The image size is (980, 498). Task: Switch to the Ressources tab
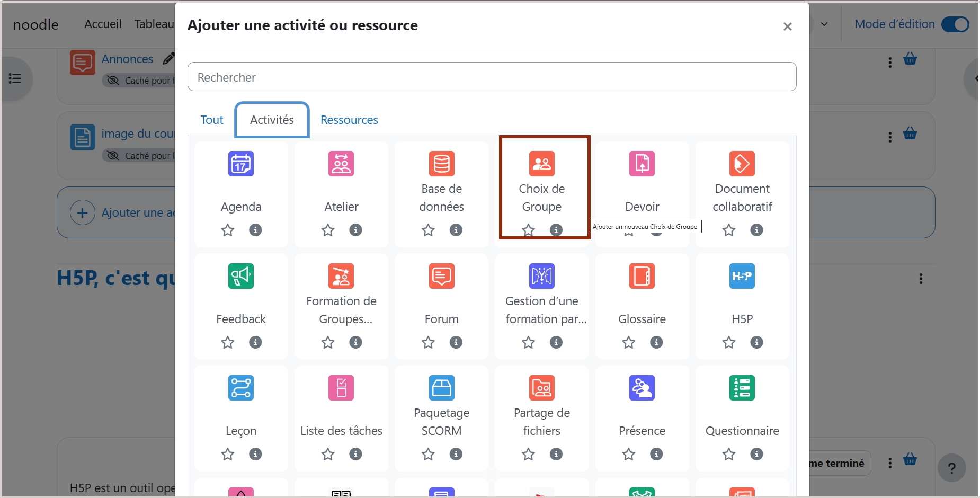point(349,120)
